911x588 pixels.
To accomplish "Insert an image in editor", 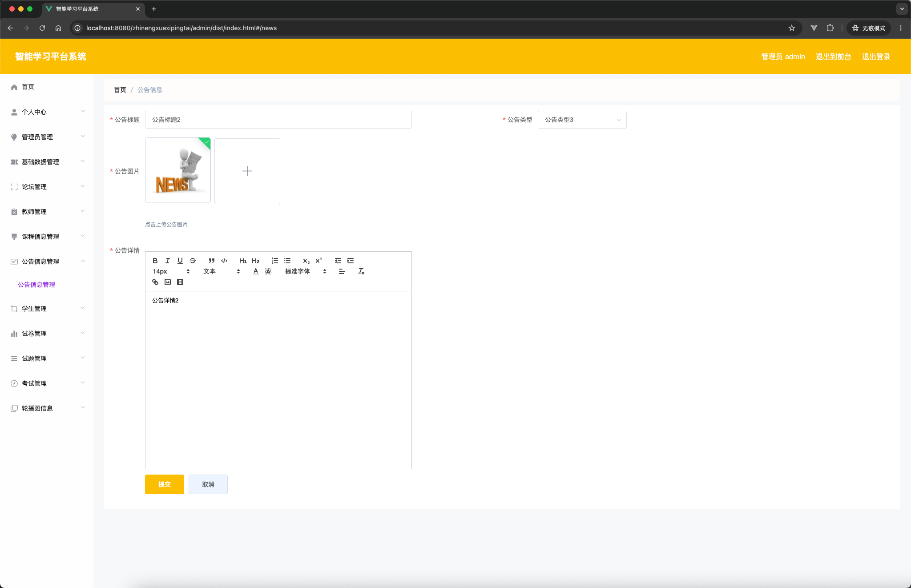I will [x=168, y=282].
